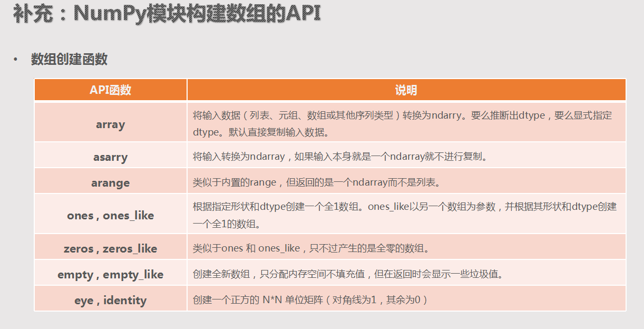Click the "说明" column header
This screenshot has width=644, height=329.
point(406,90)
